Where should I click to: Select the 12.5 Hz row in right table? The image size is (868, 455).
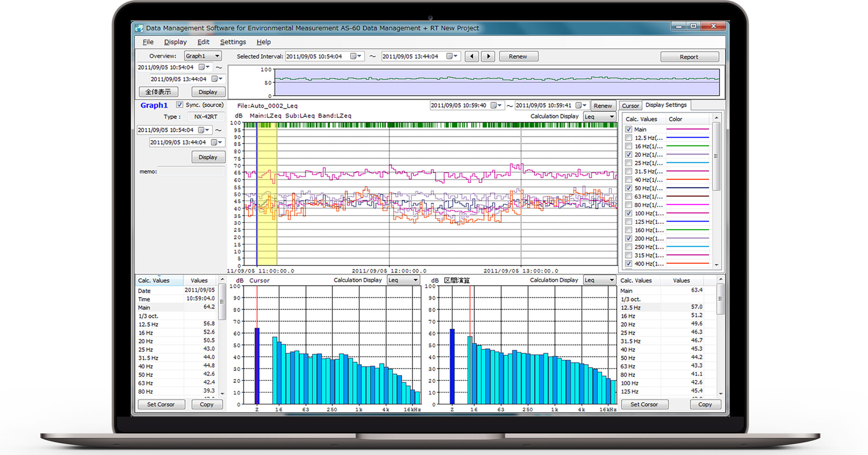pos(667,308)
